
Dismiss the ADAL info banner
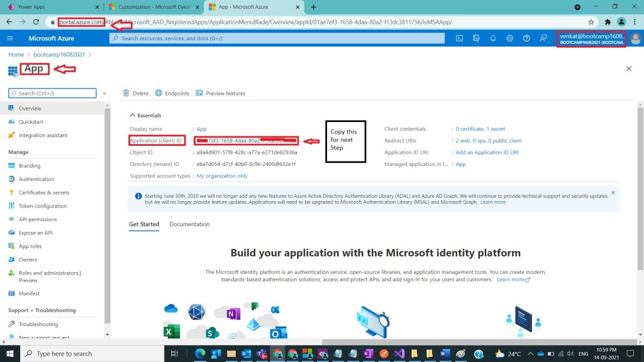tap(613, 192)
